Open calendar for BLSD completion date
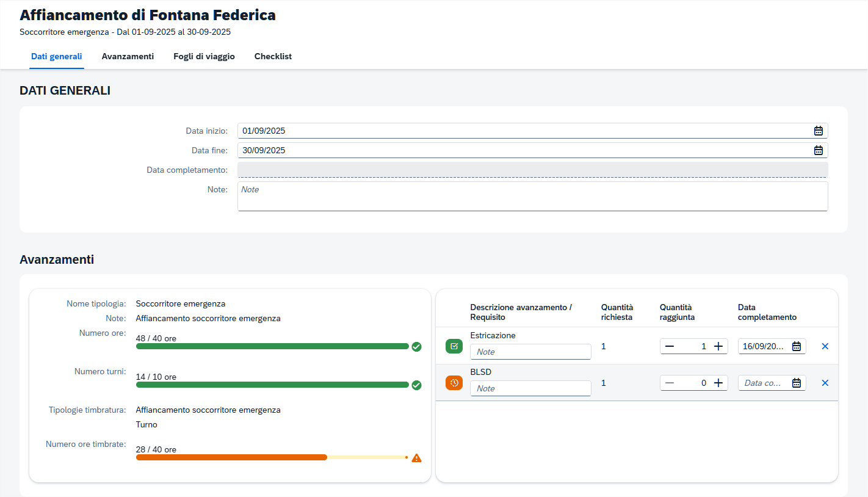 click(x=796, y=383)
